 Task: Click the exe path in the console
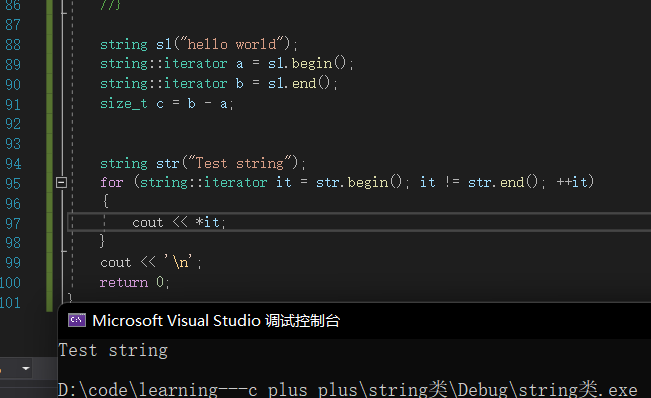pyautogui.click(x=348, y=389)
